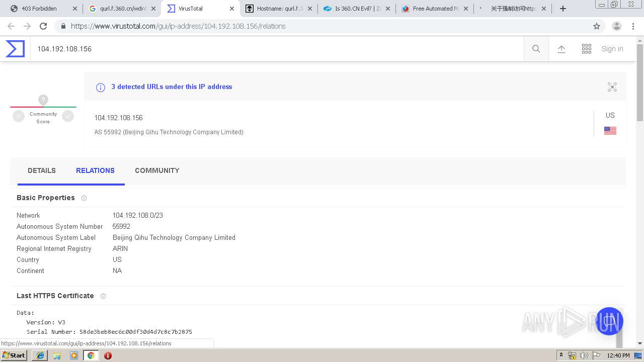The height and width of the screenshot is (362, 644).
Task: Click the Chrome taskbar icon
Action: [91, 355]
